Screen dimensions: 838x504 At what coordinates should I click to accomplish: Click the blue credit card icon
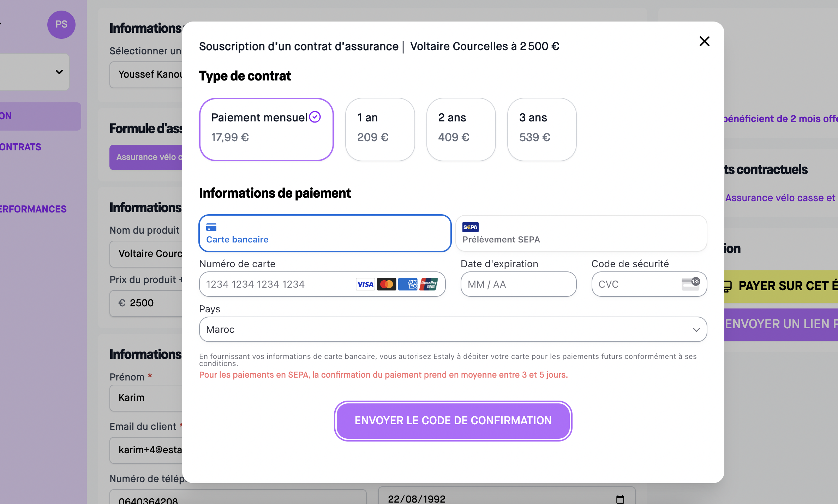(x=211, y=227)
